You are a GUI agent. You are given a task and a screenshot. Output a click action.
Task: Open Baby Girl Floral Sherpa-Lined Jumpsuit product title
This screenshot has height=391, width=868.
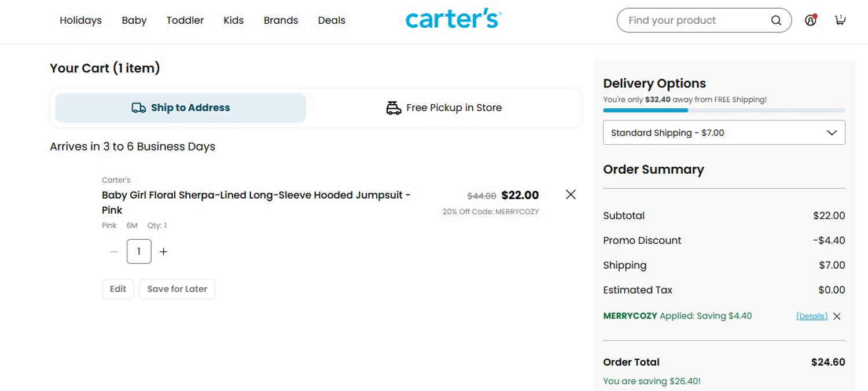256,202
